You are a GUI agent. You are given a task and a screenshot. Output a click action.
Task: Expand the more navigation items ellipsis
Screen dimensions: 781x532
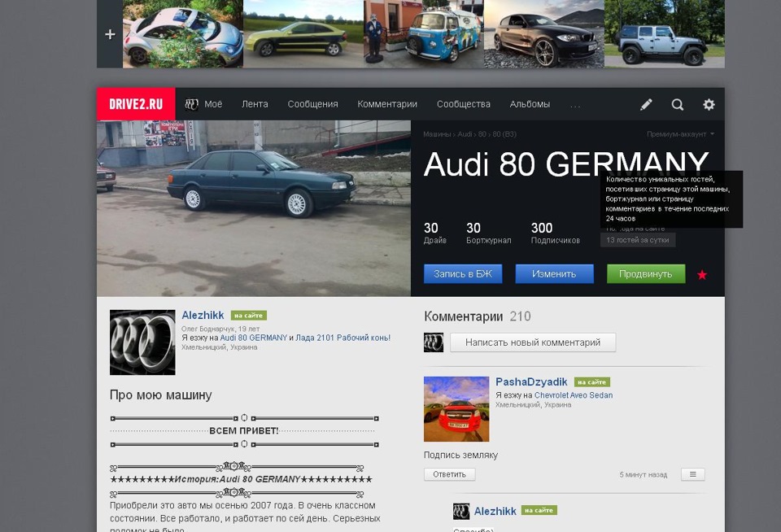pyautogui.click(x=575, y=106)
